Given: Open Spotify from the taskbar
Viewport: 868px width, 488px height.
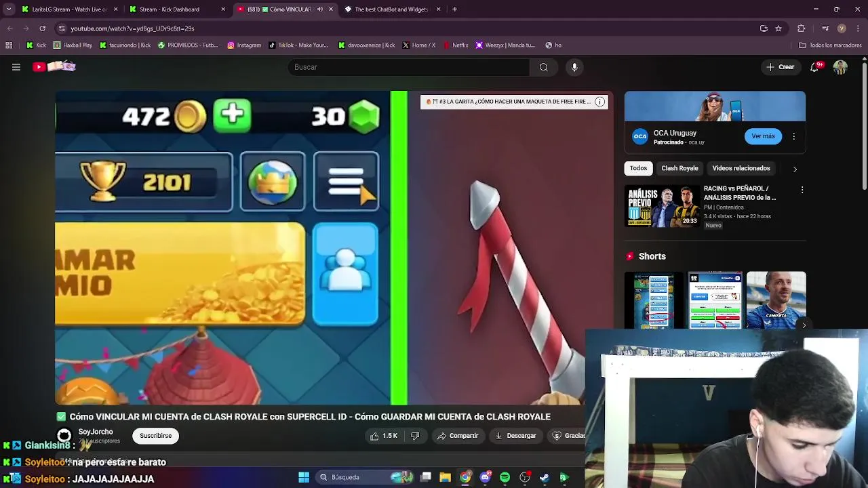Looking at the screenshot, I should pos(505,477).
